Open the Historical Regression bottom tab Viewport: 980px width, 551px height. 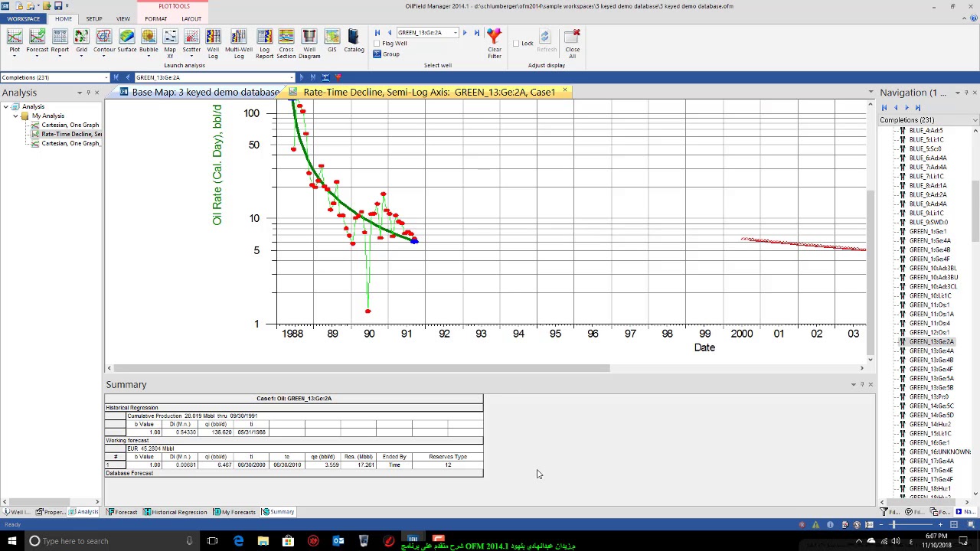point(175,512)
